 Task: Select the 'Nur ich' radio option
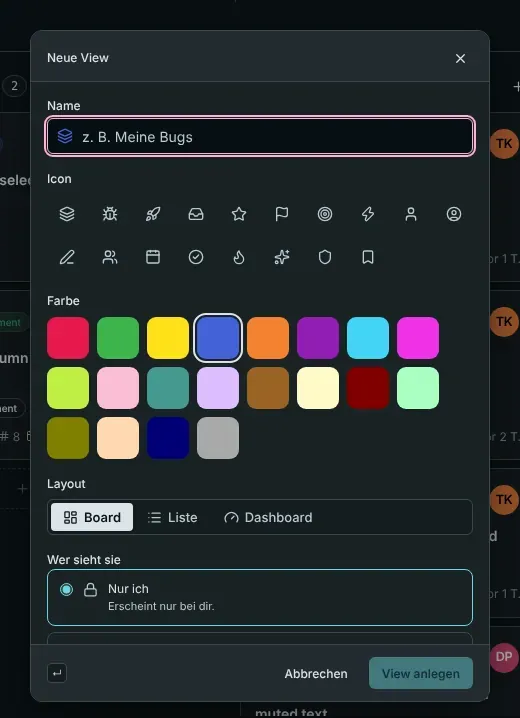(260, 597)
